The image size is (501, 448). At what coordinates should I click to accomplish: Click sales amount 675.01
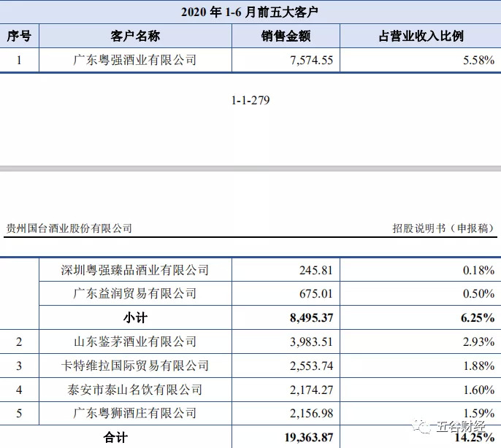(316, 294)
